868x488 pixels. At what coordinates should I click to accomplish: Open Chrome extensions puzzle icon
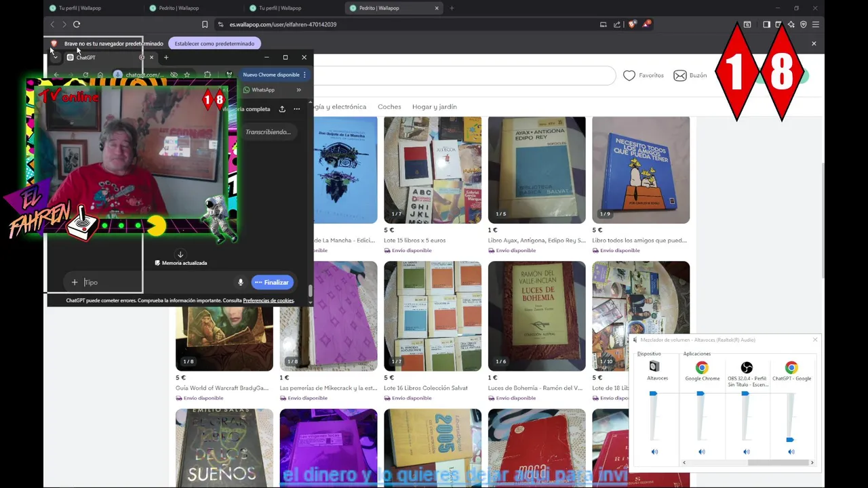point(208,75)
